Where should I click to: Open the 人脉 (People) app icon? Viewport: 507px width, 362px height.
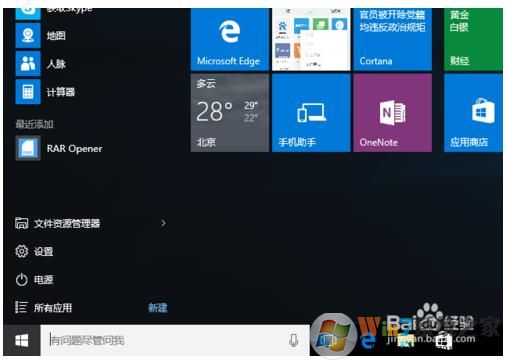tap(28, 64)
